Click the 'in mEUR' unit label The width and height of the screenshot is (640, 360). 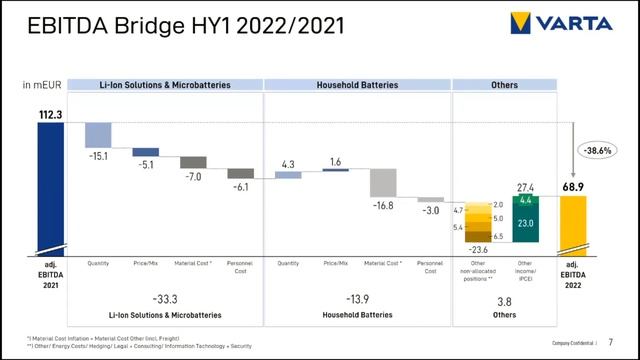(x=42, y=85)
